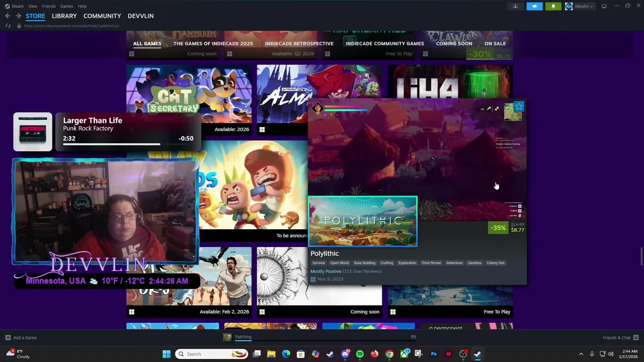Click the page vertical scrollbar
The width and height of the screenshot is (644, 362).
point(641,256)
